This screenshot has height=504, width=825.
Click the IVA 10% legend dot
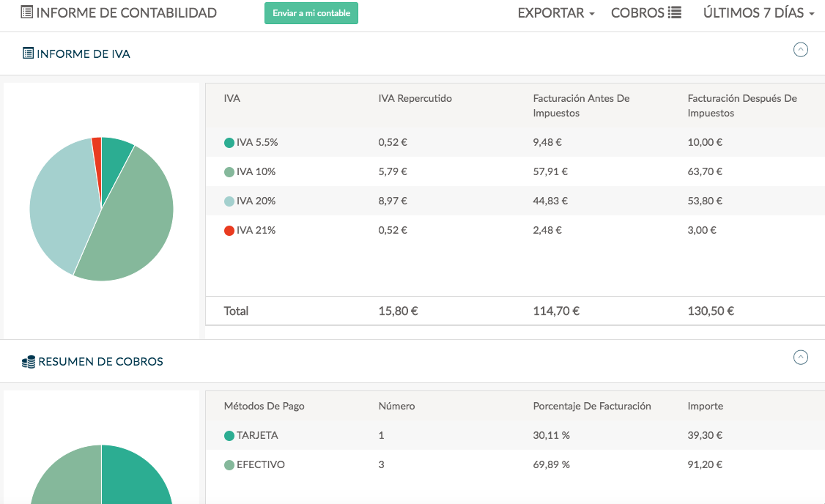pos(229,172)
